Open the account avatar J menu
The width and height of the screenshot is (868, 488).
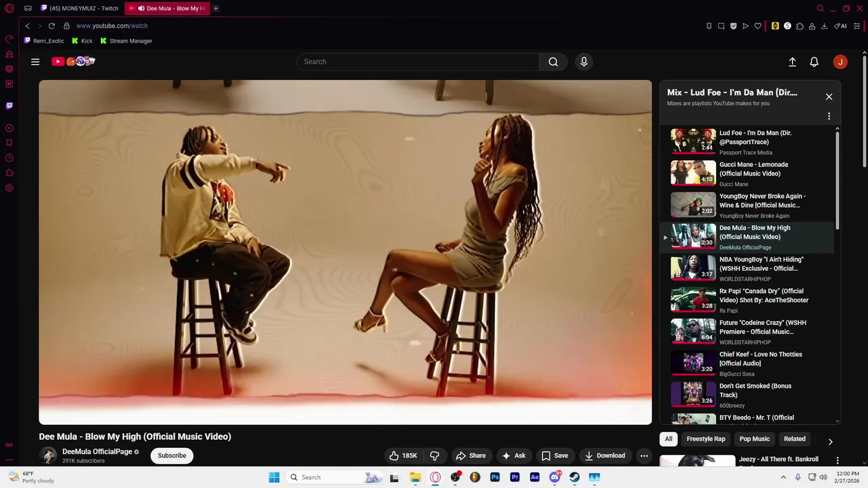pos(840,62)
